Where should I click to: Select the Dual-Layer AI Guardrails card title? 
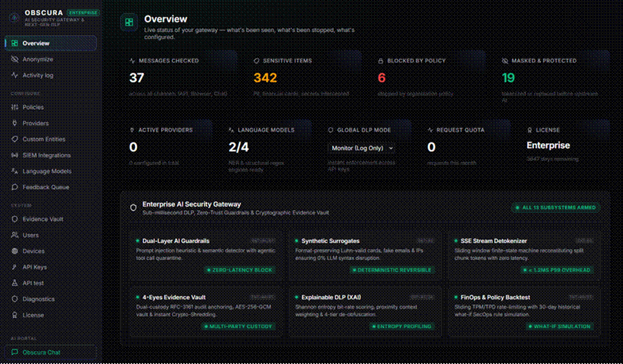176,241
